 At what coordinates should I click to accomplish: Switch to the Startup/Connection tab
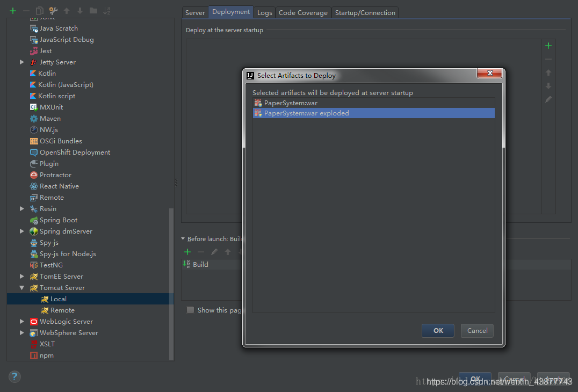point(365,12)
